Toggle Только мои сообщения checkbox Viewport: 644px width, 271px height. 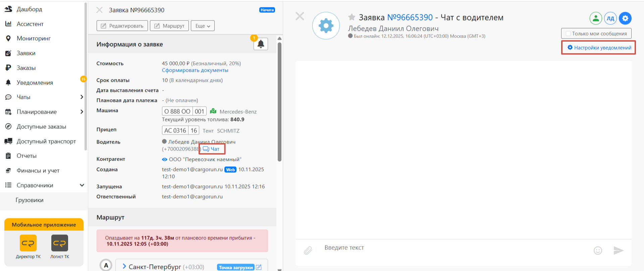[568, 34]
